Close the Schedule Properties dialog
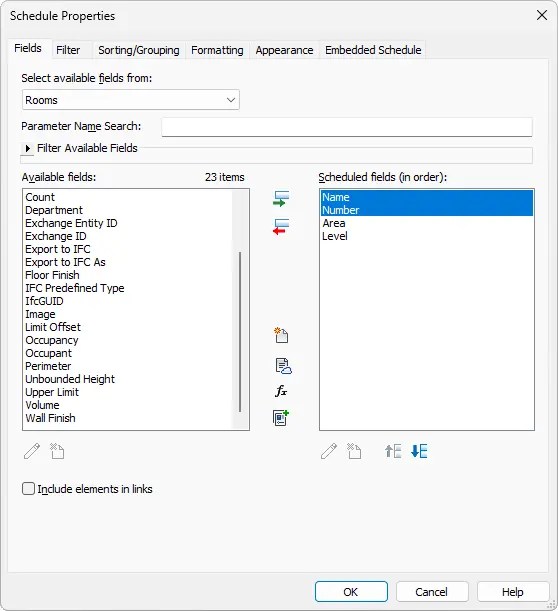The image size is (558, 611). click(x=542, y=15)
